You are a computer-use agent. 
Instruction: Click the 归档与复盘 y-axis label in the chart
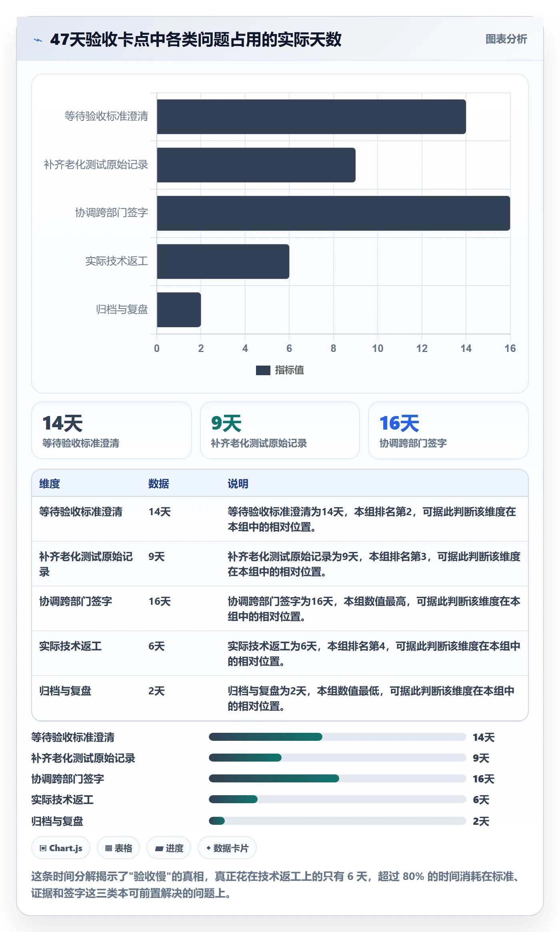pos(122,310)
